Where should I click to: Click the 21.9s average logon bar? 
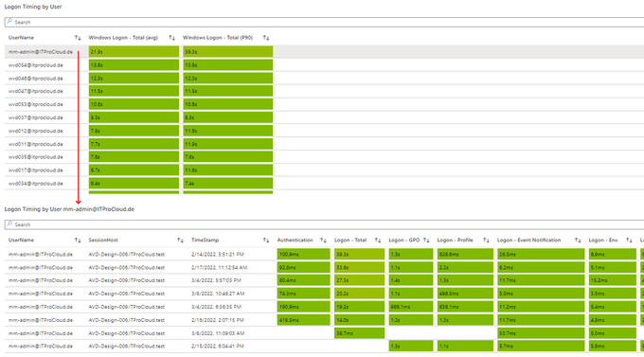134,52
